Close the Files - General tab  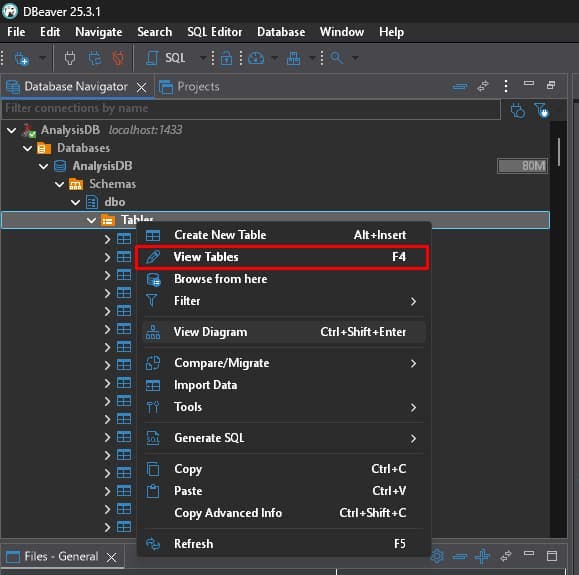click(112, 557)
